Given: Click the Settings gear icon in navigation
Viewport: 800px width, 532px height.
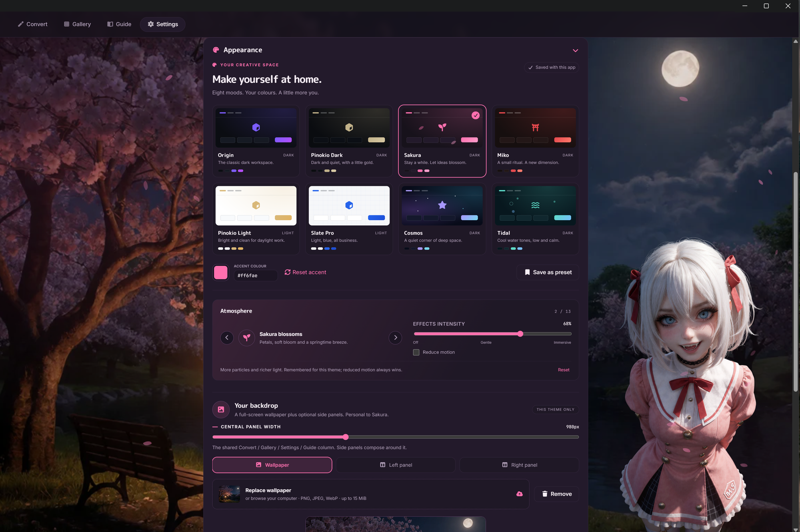Looking at the screenshot, I should pos(151,24).
